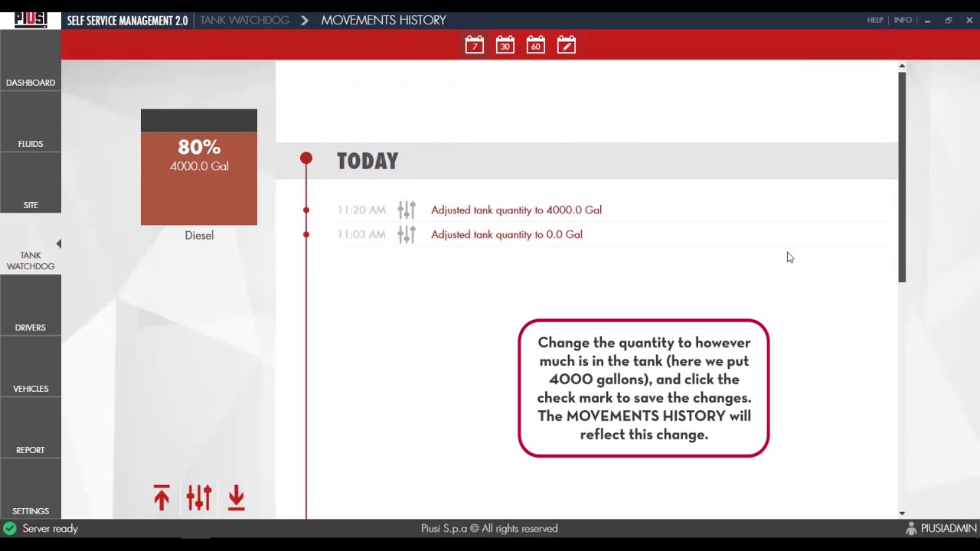980x551 pixels.
Task: Restore the application window size
Action: [x=949, y=20]
